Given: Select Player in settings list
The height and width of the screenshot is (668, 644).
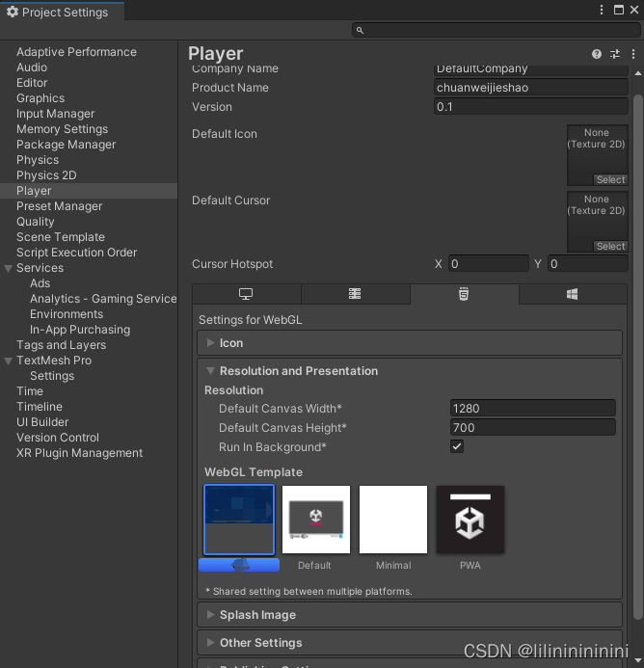Looking at the screenshot, I should pos(89,191).
